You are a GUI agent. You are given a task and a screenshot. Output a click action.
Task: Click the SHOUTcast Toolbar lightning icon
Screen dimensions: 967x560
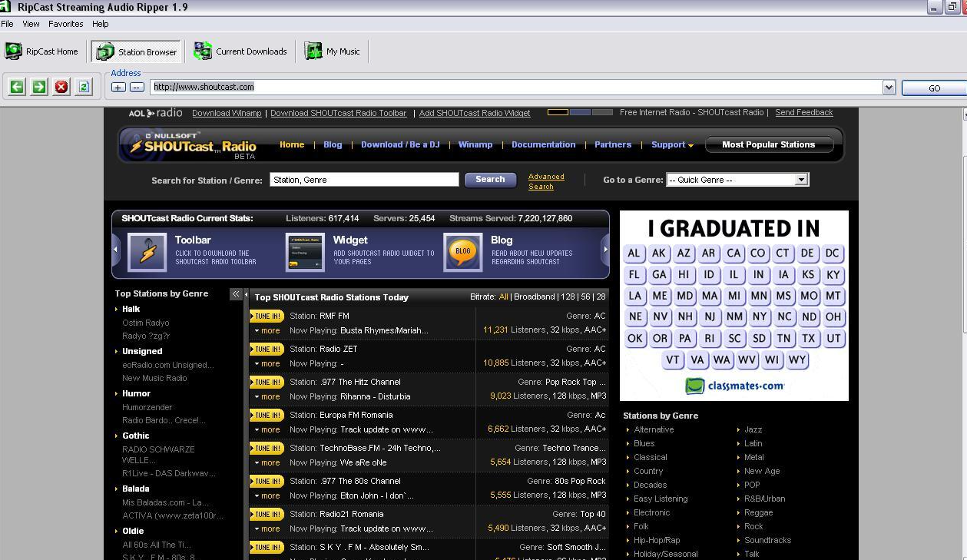pos(147,253)
